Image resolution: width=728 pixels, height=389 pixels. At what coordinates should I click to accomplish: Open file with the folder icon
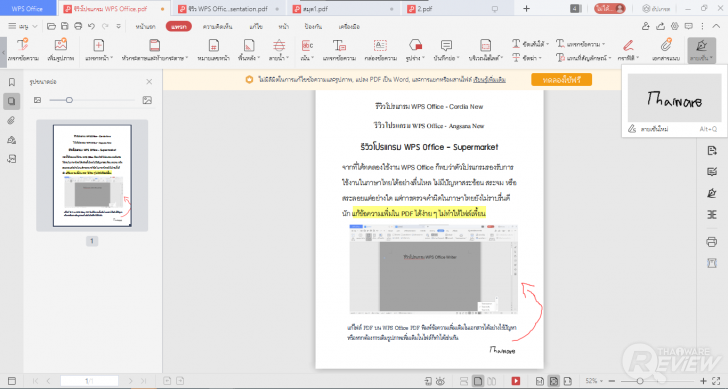coord(52,26)
